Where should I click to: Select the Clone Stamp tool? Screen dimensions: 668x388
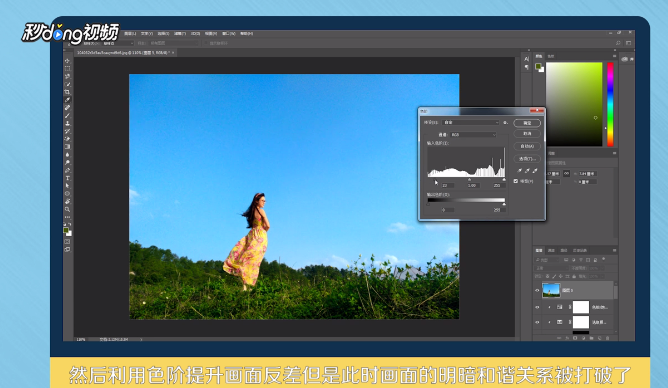point(67,124)
